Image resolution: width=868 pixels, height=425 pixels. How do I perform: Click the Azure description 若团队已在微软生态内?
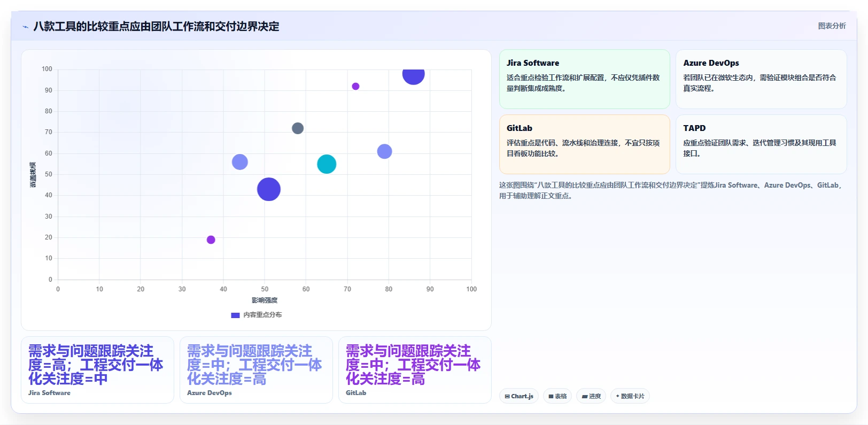(759, 83)
